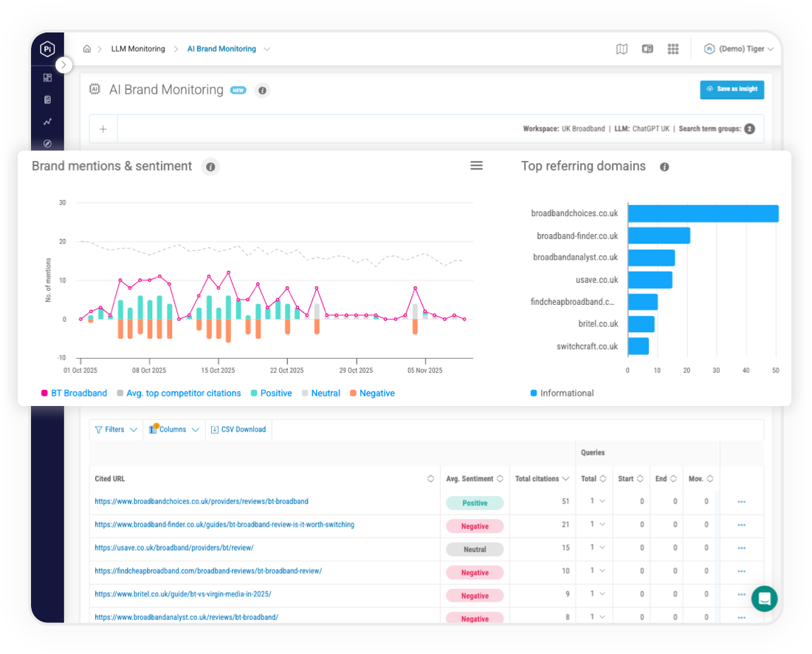Click the Save as insight button
This screenshot has width=812, height=654.
[x=732, y=89]
